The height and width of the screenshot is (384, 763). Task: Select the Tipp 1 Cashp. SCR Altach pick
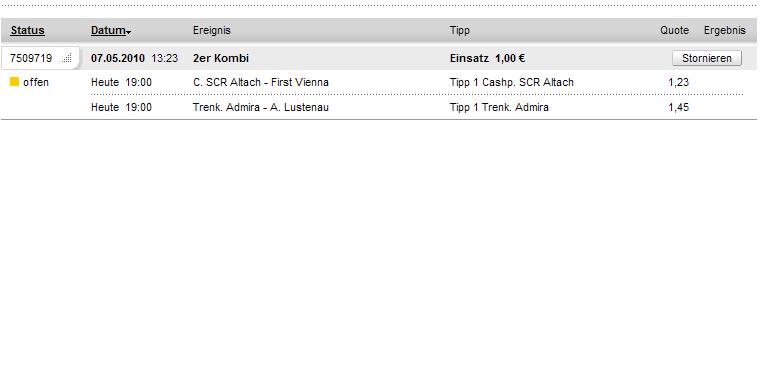[511, 82]
